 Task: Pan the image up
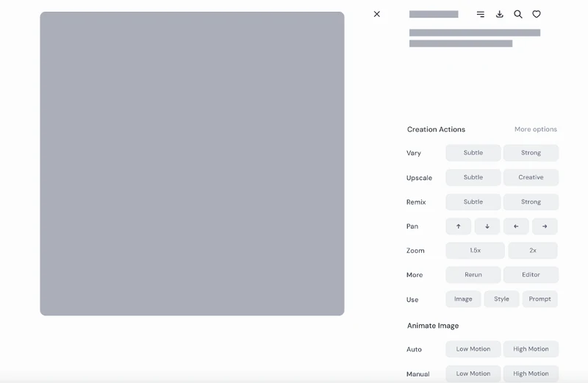coord(458,226)
